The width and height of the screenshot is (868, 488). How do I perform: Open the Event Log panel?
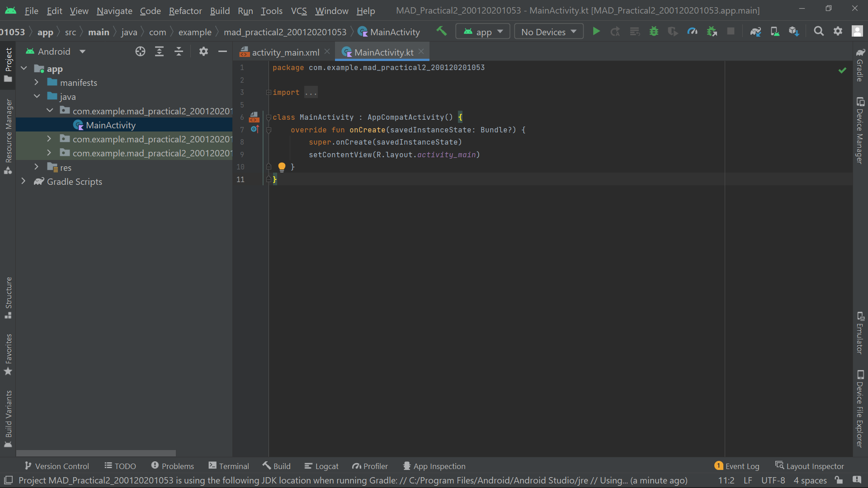pos(737,466)
